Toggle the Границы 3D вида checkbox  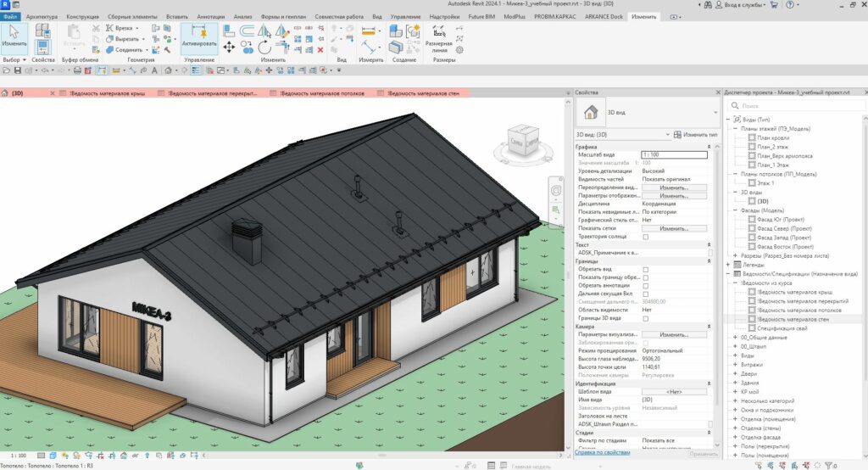tap(646, 317)
